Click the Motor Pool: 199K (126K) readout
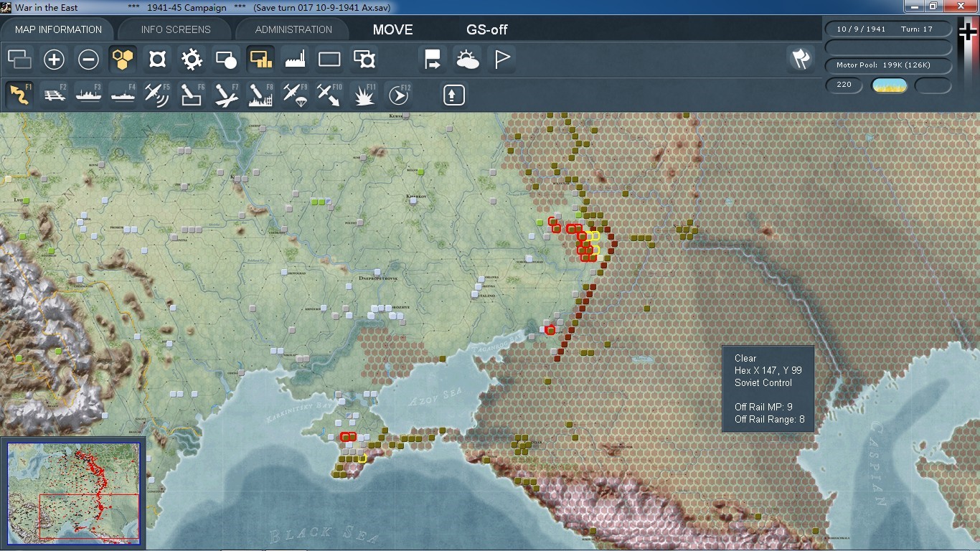The height and width of the screenshot is (551, 980). click(889, 66)
